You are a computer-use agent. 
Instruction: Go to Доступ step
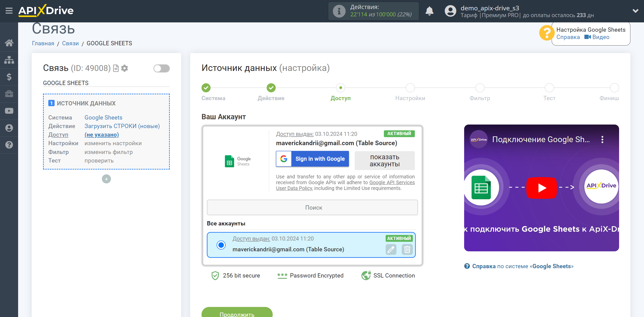(341, 88)
